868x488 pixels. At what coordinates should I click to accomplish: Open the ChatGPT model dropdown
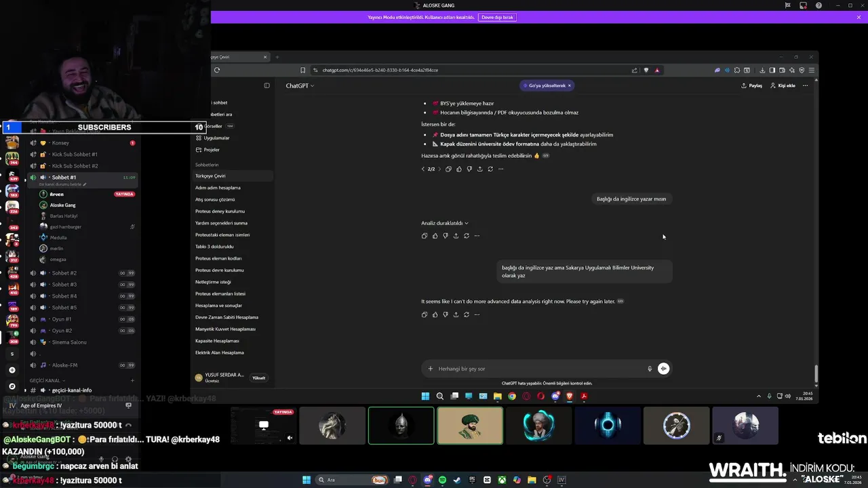click(x=300, y=85)
